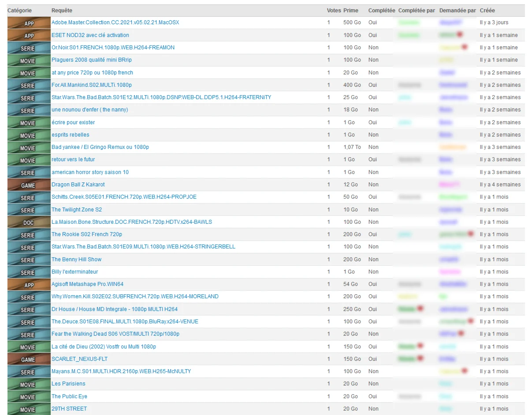Click the MOVIE category badge beside 29TH STREET

[29, 409]
